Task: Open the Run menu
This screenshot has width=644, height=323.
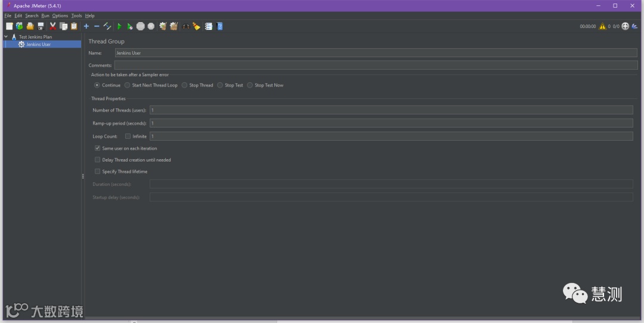Action: [x=45, y=15]
